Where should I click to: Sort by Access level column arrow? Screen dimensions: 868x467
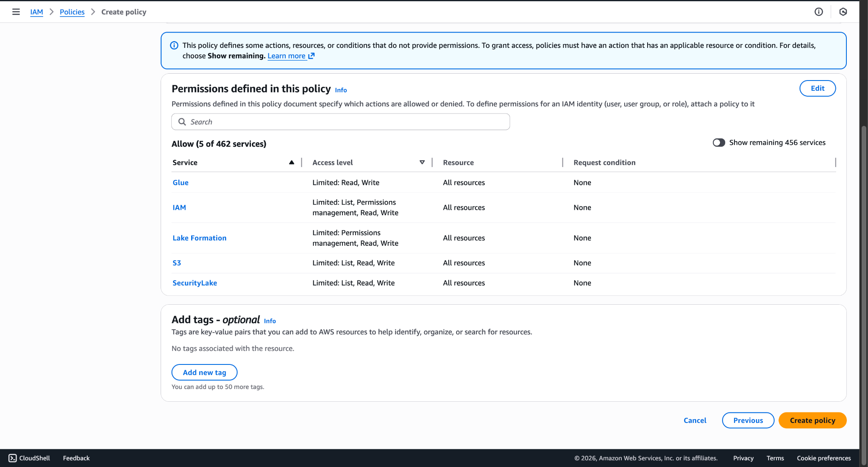(422, 163)
